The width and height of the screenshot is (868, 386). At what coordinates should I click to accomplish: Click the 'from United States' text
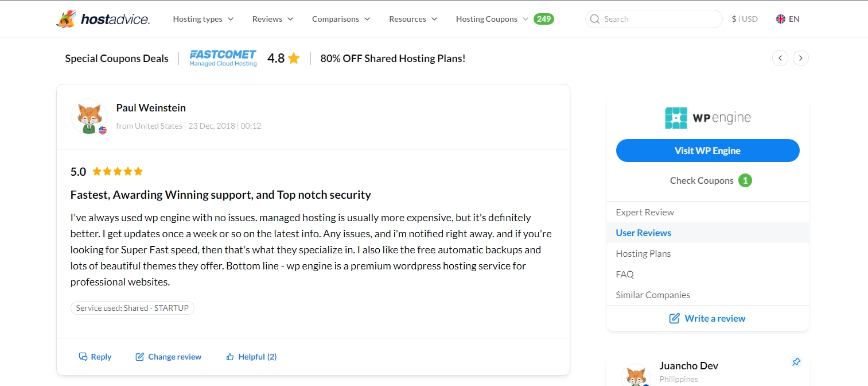(x=149, y=126)
